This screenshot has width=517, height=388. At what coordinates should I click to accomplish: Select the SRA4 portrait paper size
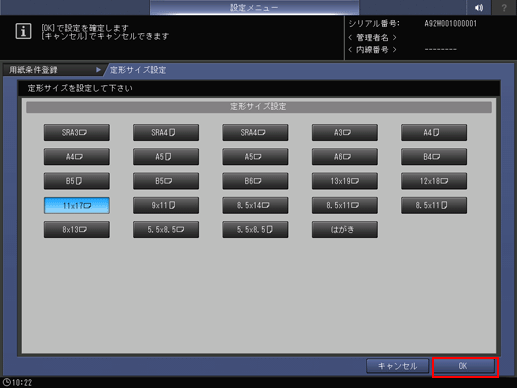(x=166, y=132)
